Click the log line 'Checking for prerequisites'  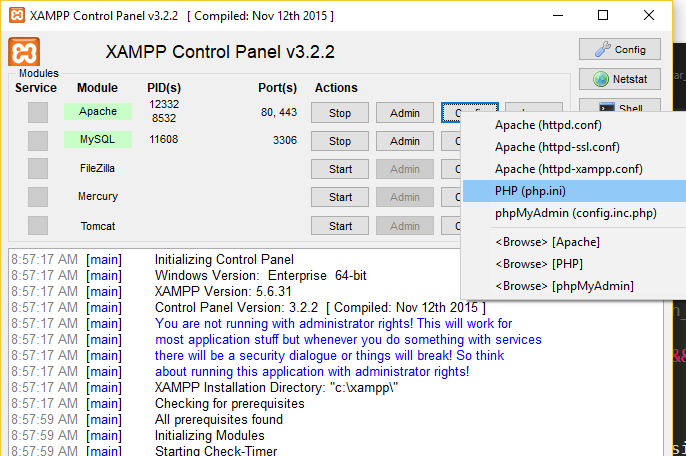point(230,403)
